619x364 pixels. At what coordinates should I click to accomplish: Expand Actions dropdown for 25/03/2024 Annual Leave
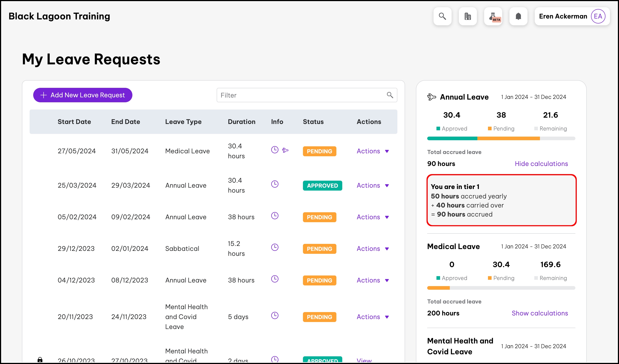(372, 186)
